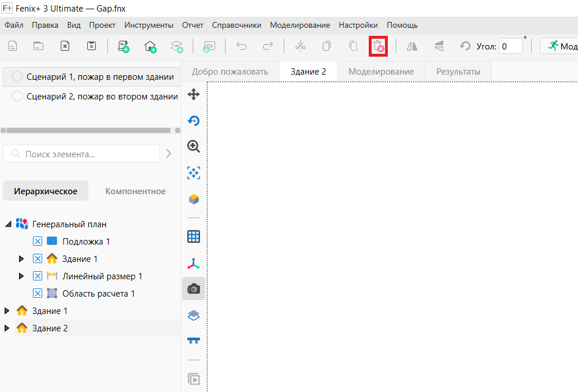Click the zoom in magnifier tool
This screenshot has width=578, height=392.
[x=194, y=146]
